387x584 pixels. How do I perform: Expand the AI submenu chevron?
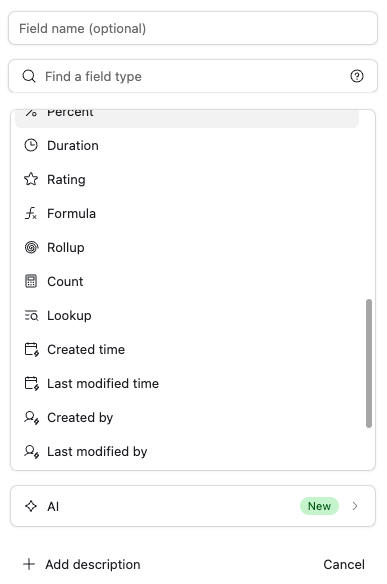(x=355, y=506)
